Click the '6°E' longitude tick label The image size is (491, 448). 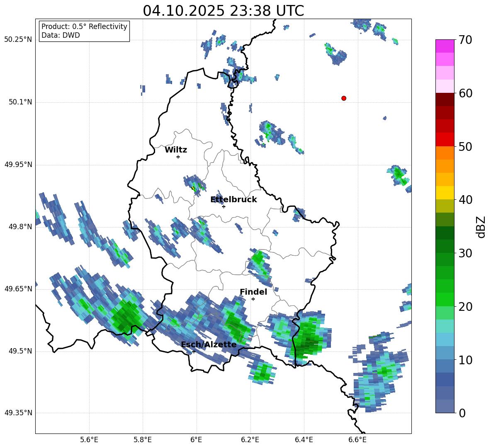pos(196,440)
